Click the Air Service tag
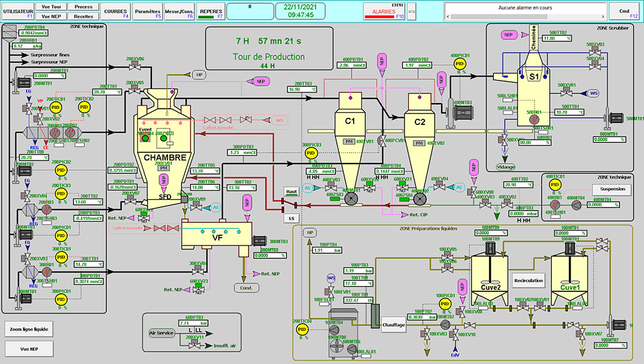The height and width of the screenshot is (364, 644). click(162, 333)
